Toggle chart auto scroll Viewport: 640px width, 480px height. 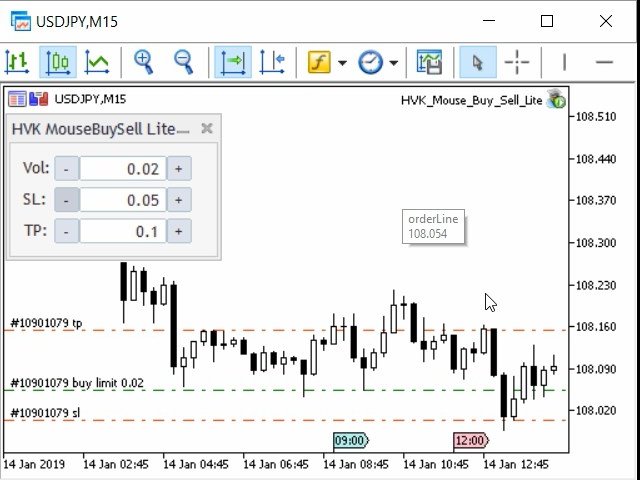point(233,62)
